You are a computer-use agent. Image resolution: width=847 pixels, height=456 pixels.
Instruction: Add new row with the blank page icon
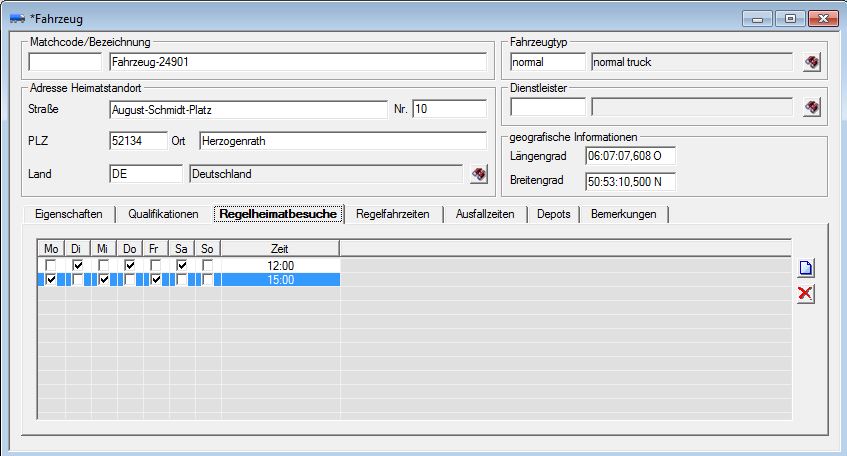click(x=805, y=268)
